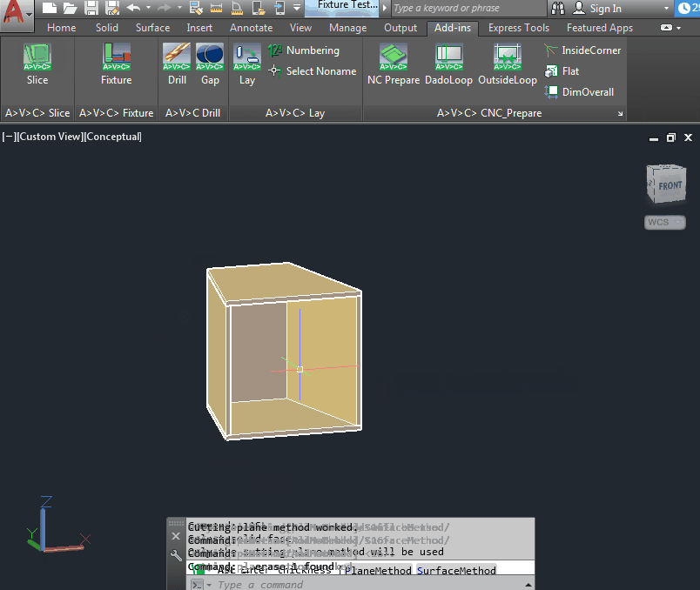Viewport: 700px width, 590px height.
Task: Open the redo history dropdown arrow
Action: coord(179,8)
